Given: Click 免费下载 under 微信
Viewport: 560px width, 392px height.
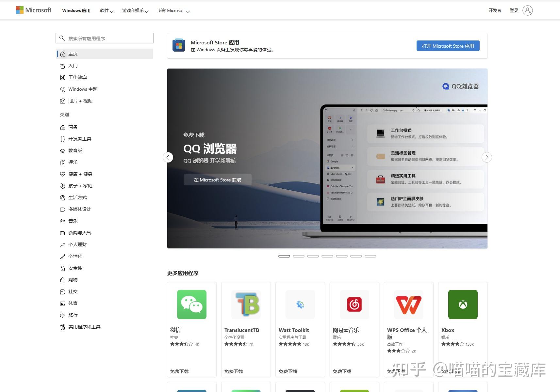Looking at the screenshot, I should pos(179,371).
